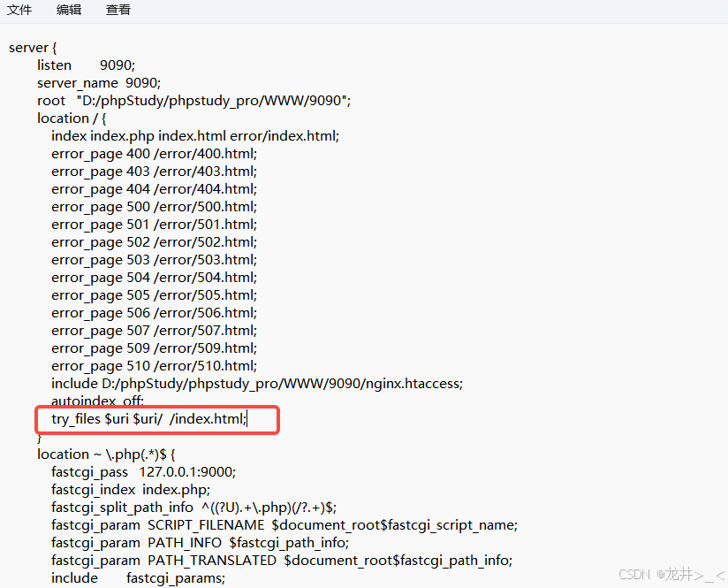Click the 'try_files $uri $uri/ /index.html;' line
The image size is (728, 588).
point(149,419)
